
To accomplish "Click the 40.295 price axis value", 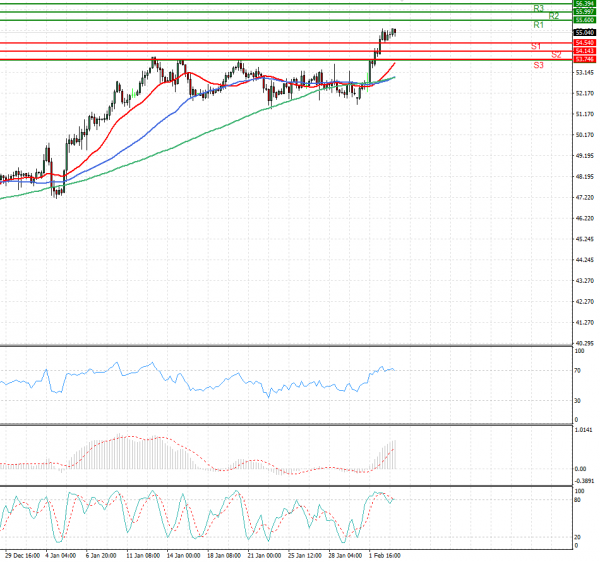I will point(585,344).
